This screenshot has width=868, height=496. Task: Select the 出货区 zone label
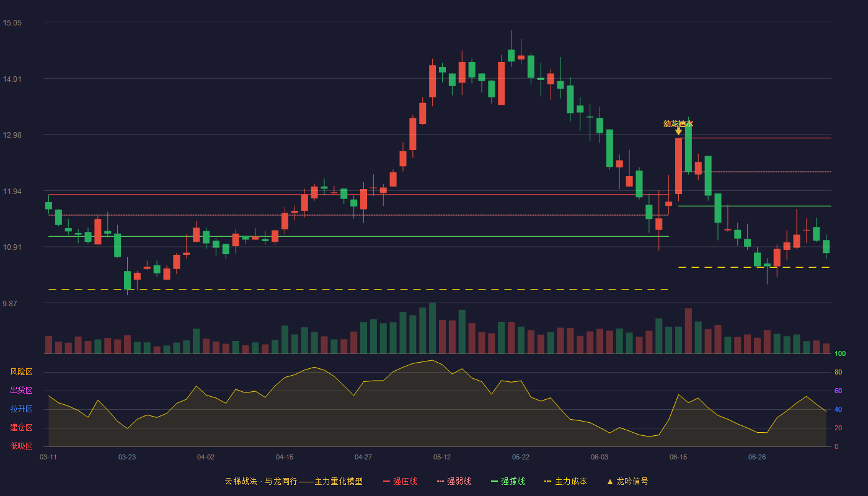coord(21,391)
